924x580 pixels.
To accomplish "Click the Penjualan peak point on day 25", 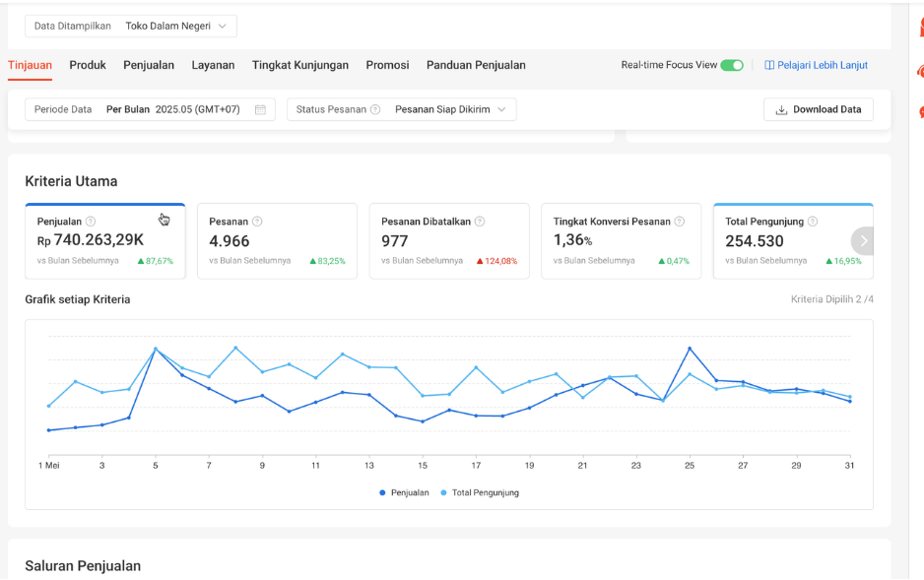I will [x=690, y=349].
